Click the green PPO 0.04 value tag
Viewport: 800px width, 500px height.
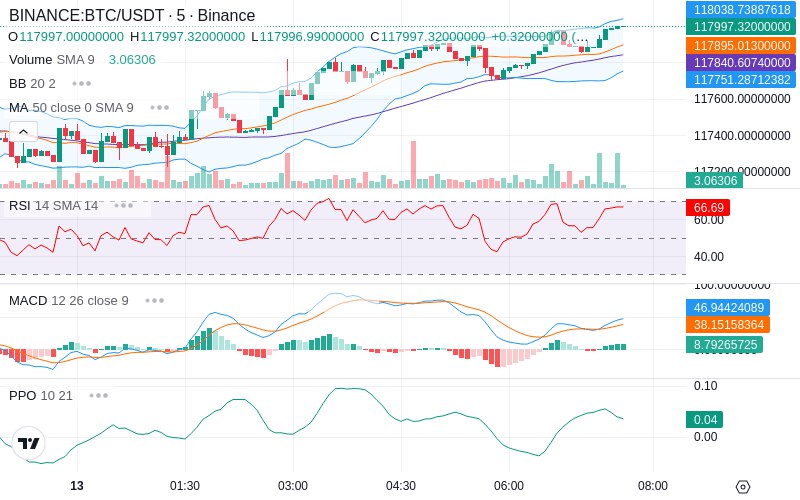[x=705, y=419]
